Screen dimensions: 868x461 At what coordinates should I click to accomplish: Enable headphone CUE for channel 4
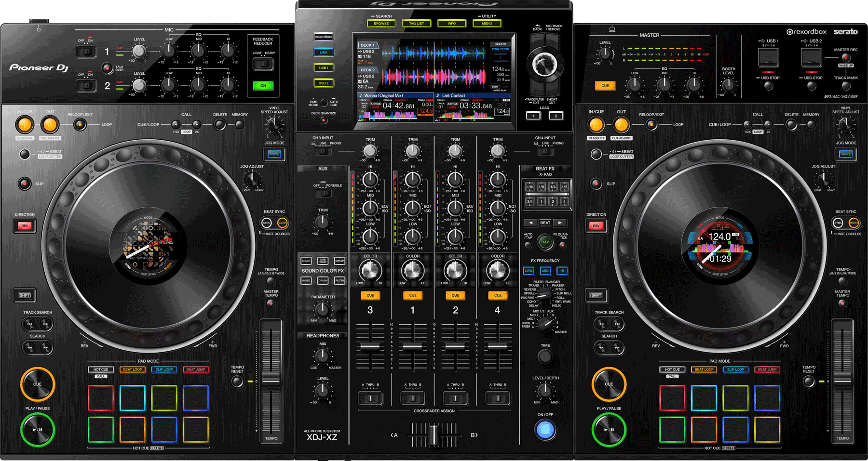498,295
